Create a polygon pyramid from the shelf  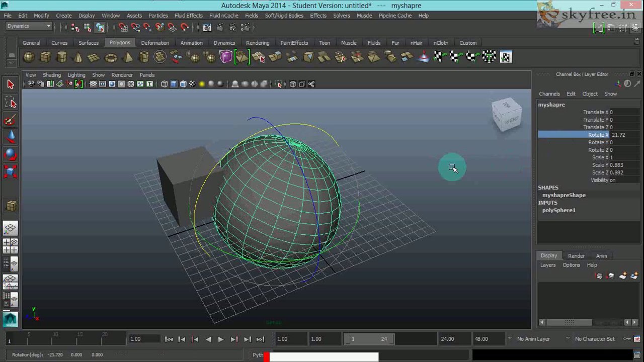tap(127, 57)
